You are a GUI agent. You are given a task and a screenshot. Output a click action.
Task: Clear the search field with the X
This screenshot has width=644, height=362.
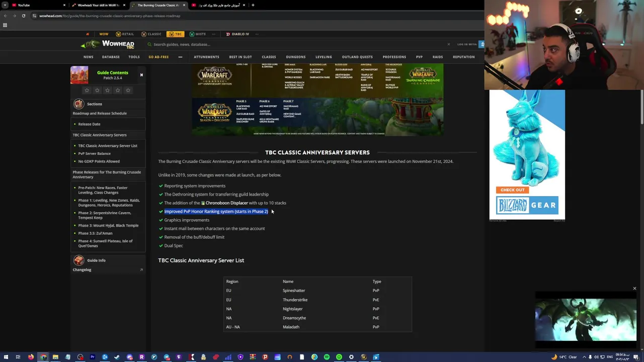tap(448, 44)
